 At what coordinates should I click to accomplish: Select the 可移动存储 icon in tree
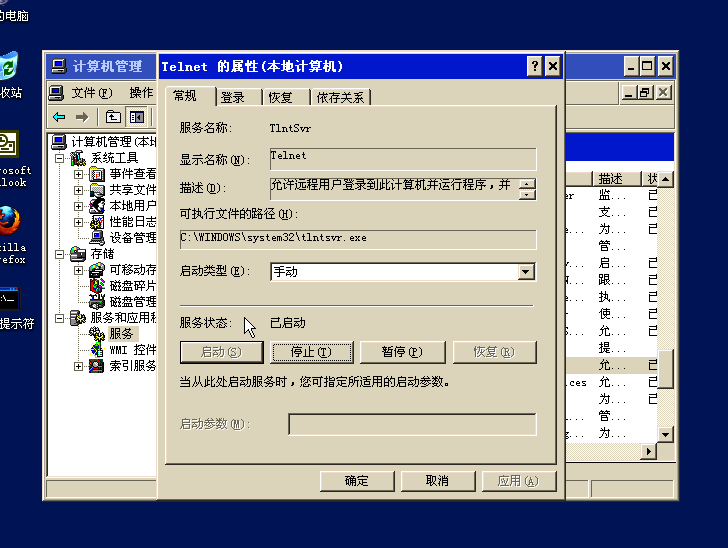pos(97,270)
